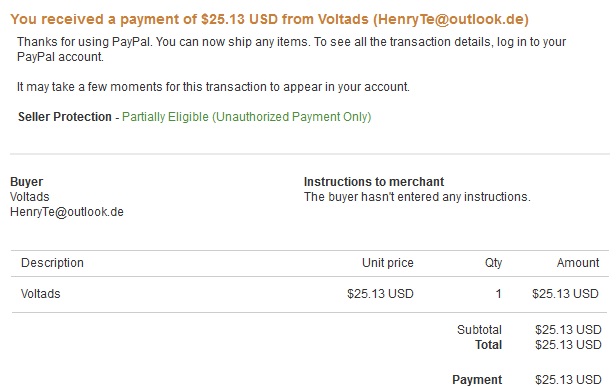Click buyer name Voltads under Buyer
This screenshot has height=387, width=616.
point(30,197)
